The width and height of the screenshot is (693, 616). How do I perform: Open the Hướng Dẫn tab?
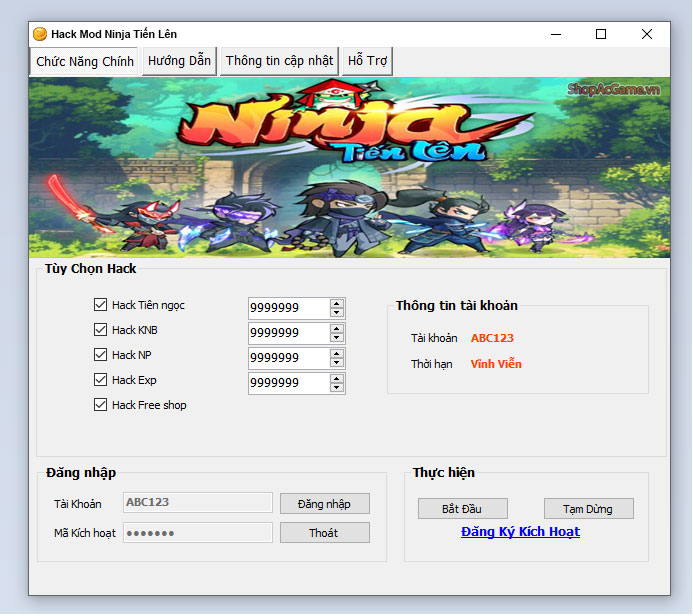click(x=179, y=61)
